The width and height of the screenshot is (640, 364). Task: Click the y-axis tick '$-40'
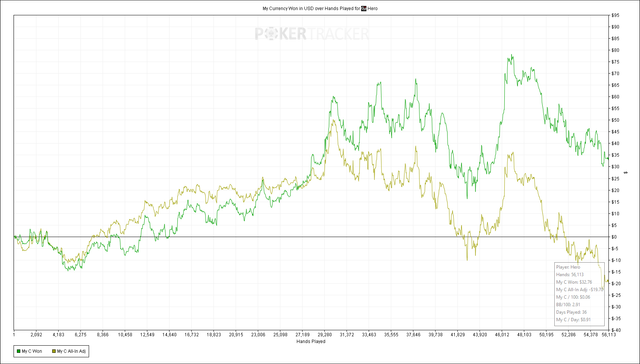point(616,330)
